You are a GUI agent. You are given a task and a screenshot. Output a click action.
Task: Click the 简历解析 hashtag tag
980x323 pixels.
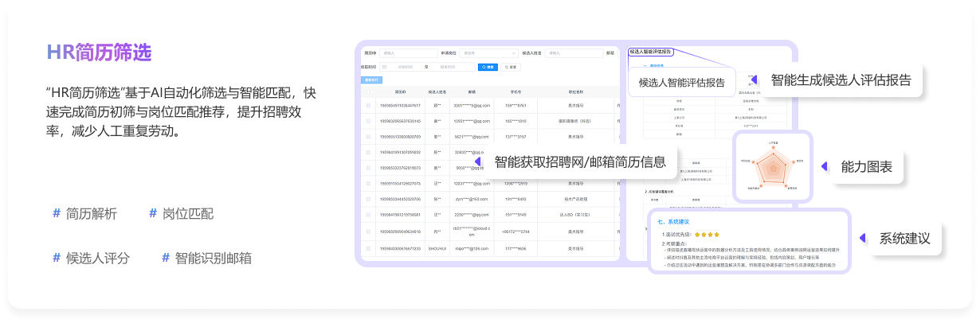click(x=84, y=213)
